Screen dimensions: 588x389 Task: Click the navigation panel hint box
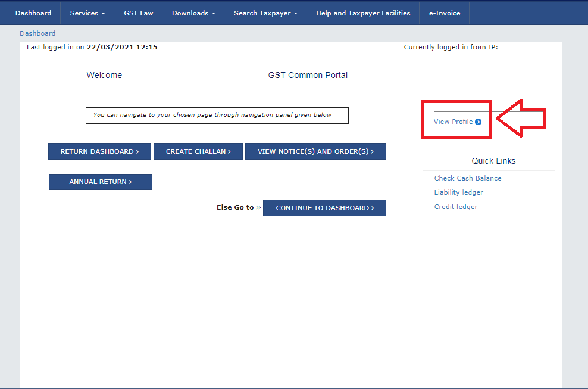click(x=217, y=116)
